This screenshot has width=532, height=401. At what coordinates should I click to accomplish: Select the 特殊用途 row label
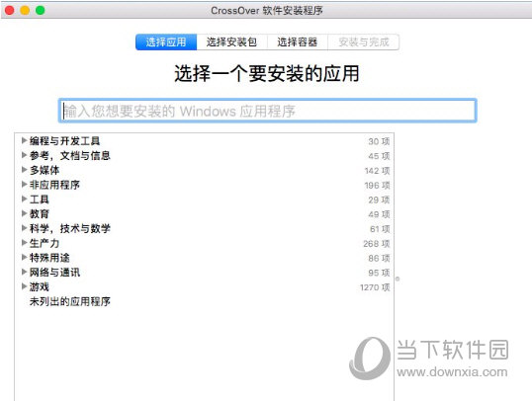pos(49,257)
